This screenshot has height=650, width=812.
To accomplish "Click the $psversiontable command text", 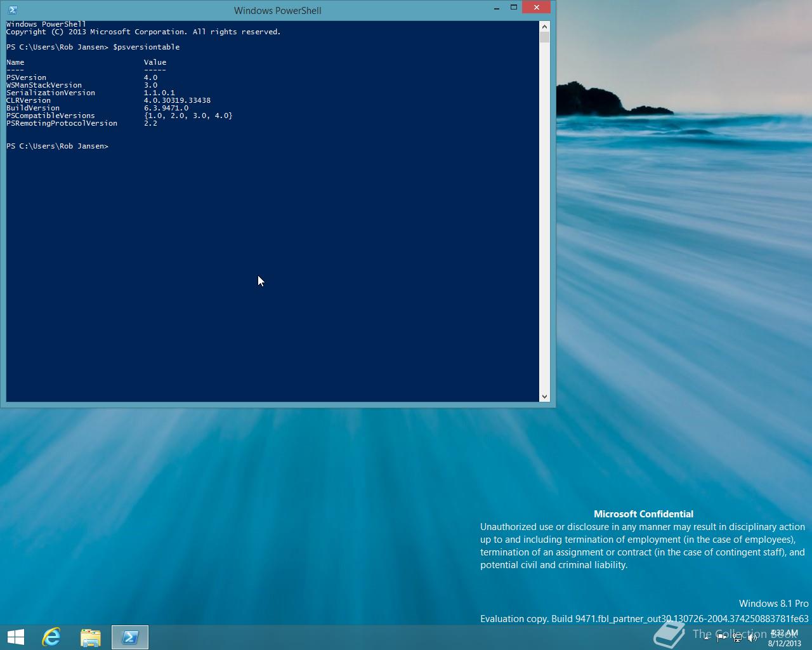I will coord(147,47).
